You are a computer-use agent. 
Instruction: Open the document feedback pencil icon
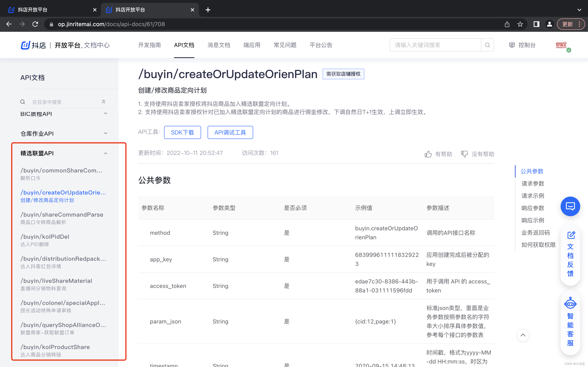pyautogui.click(x=571, y=235)
